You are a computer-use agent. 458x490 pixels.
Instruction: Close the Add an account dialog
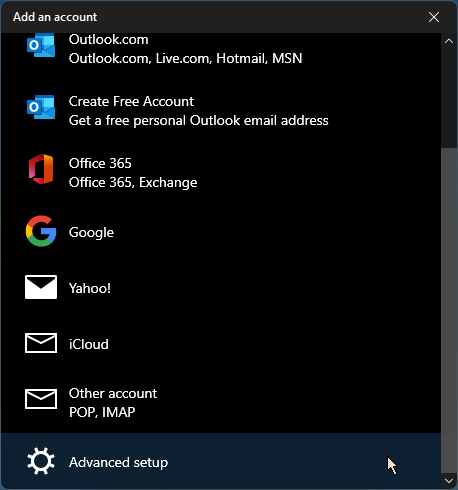(x=434, y=17)
